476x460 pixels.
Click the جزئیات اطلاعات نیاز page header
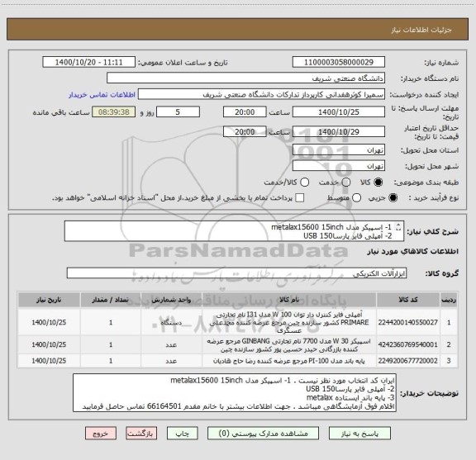[x=421, y=30]
